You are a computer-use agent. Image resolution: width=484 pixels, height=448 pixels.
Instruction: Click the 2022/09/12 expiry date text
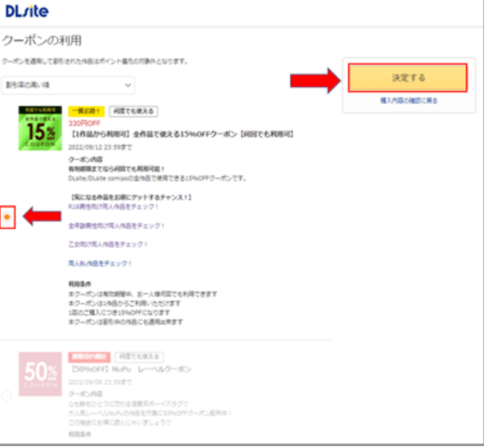[100, 147]
